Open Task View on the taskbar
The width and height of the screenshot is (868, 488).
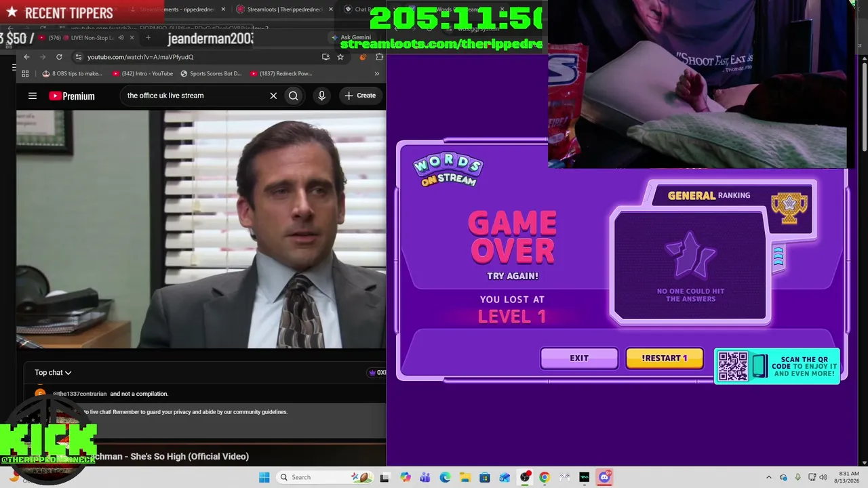[x=384, y=477]
